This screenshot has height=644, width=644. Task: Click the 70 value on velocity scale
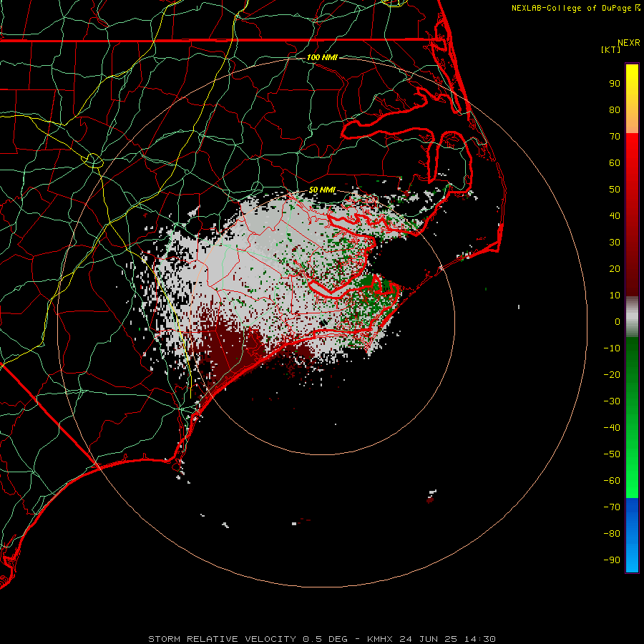point(615,137)
